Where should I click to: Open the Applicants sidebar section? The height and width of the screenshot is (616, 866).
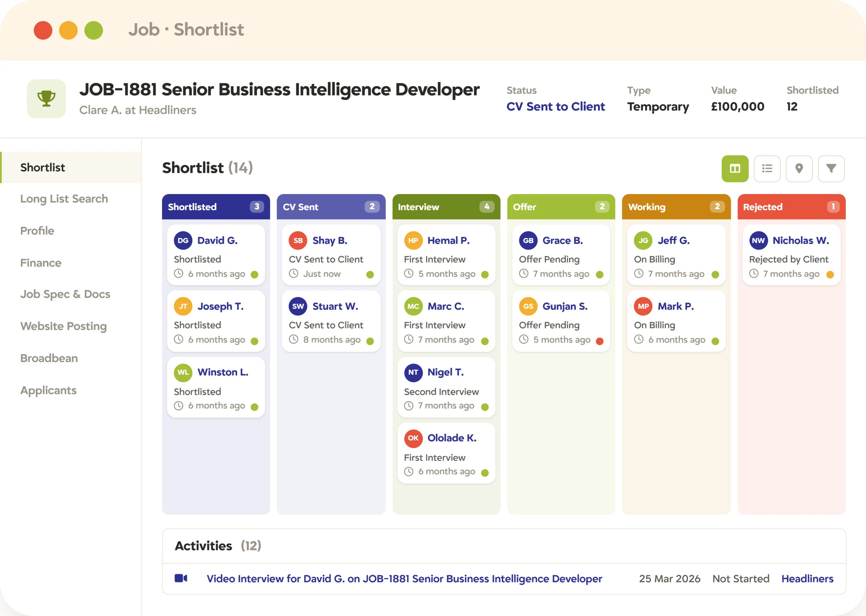pyautogui.click(x=48, y=390)
